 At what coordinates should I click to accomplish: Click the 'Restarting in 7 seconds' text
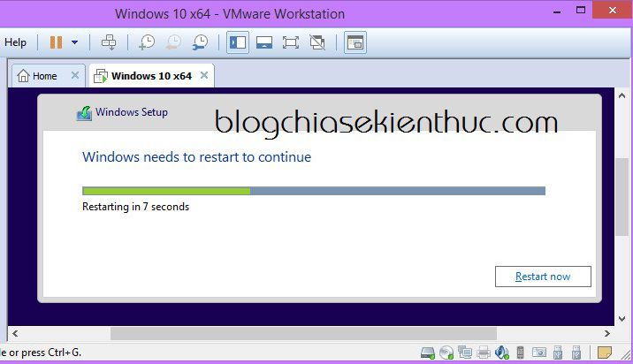click(135, 207)
